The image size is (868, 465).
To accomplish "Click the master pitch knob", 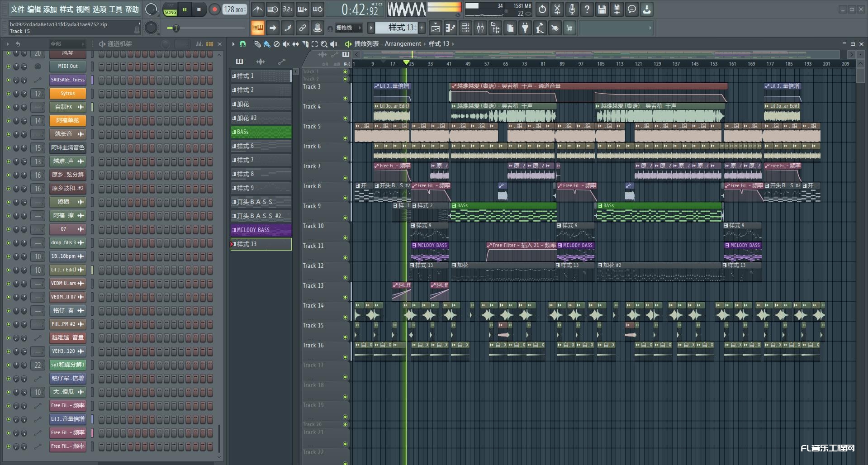I will (x=151, y=28).
